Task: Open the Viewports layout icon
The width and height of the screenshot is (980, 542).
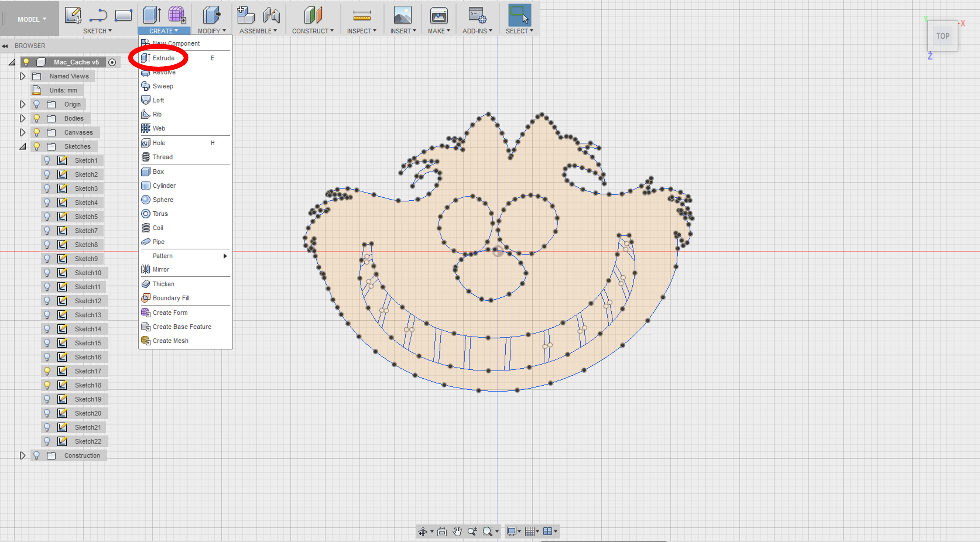Action: point(547,532)
